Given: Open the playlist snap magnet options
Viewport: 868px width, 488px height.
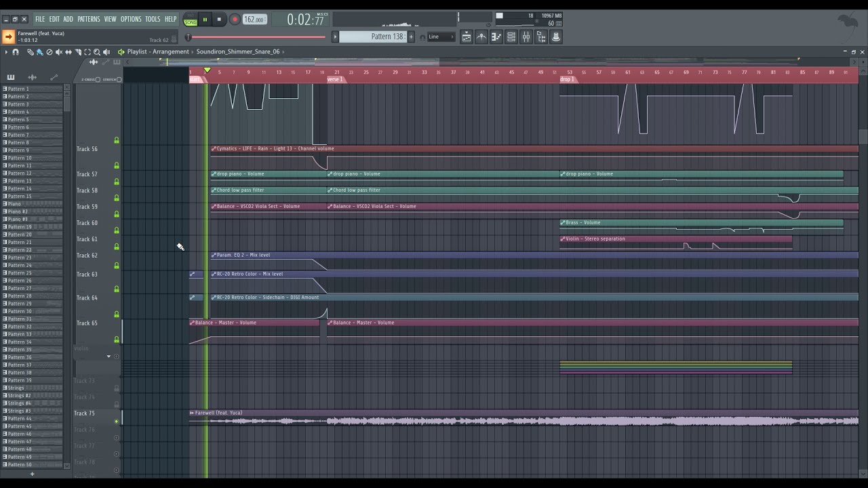Looking at the screenshot, I should click(x=16, y=52).
